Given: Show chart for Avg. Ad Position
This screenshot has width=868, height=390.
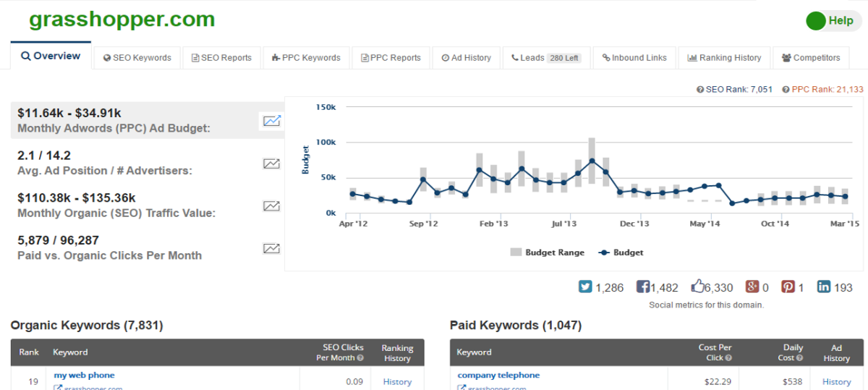Looking at the screenshot, I should pyautogui.click(x=271, y=164).
